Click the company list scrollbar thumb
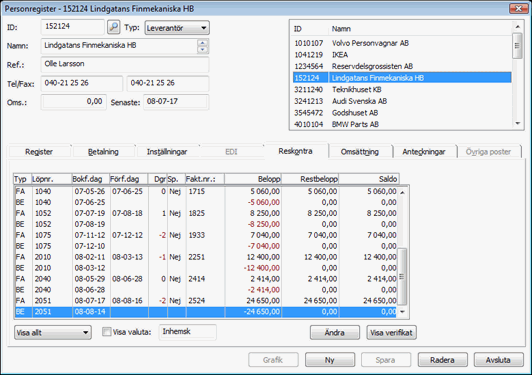 (517, 46)
